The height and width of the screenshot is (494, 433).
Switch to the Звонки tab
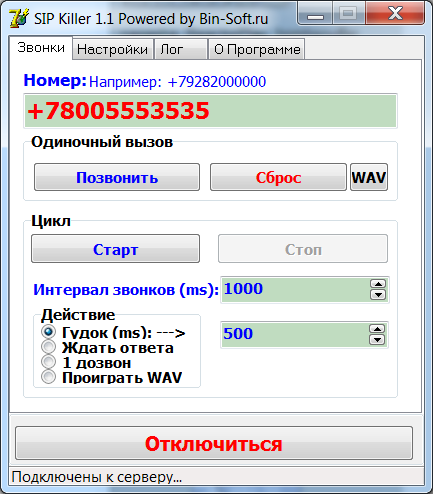coord(41,48)
